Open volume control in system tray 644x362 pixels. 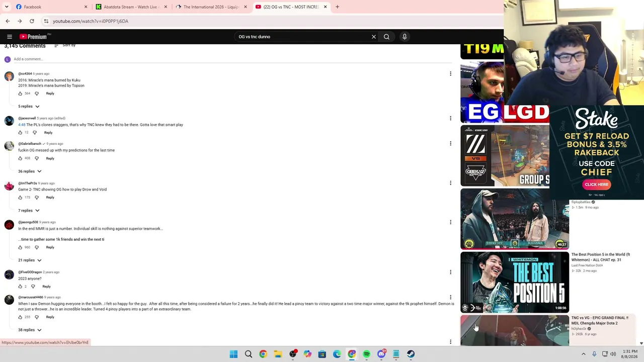[x=613, y=354]
